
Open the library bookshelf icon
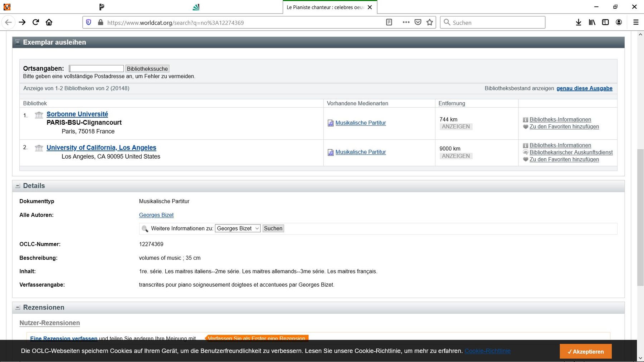click(592, 22)
